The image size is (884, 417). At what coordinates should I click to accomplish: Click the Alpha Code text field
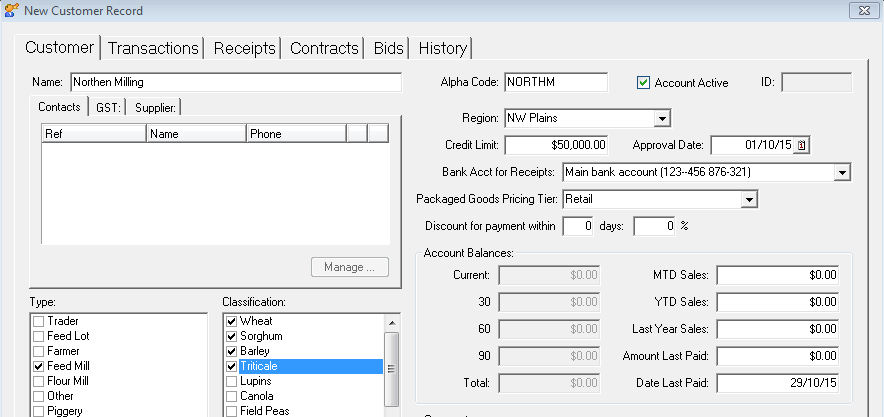pos(556,82)
